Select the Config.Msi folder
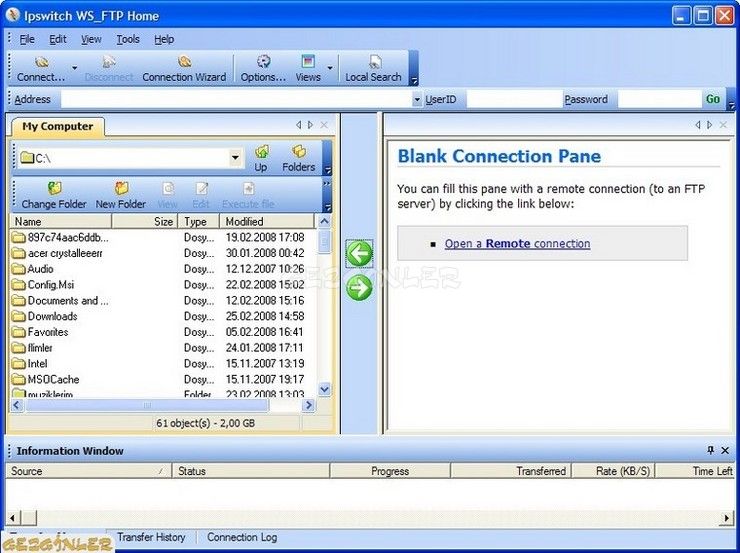The width and height of the screenshot is (740, 553). click(43, 285)
